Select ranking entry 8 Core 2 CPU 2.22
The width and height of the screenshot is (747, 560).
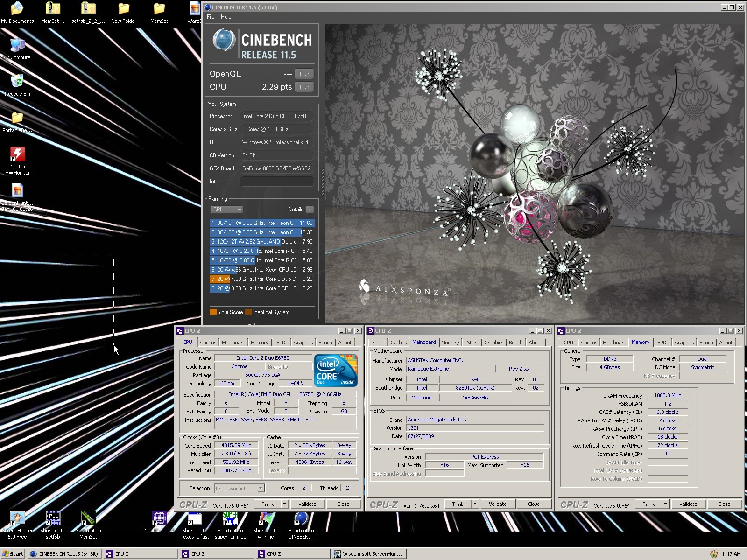coord(262,288)
